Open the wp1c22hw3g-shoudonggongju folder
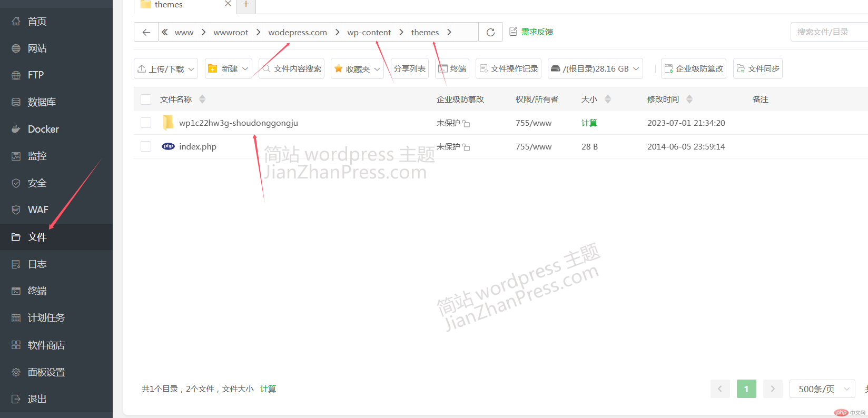This screenshot has height=418, width=868. [239, 123]
